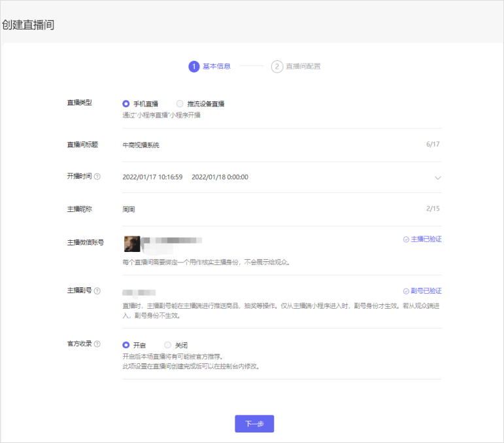Open start time 2022/01/17 10:16:59 field
This screenshot has width=504, height=443.
click(x=152, y=177)
